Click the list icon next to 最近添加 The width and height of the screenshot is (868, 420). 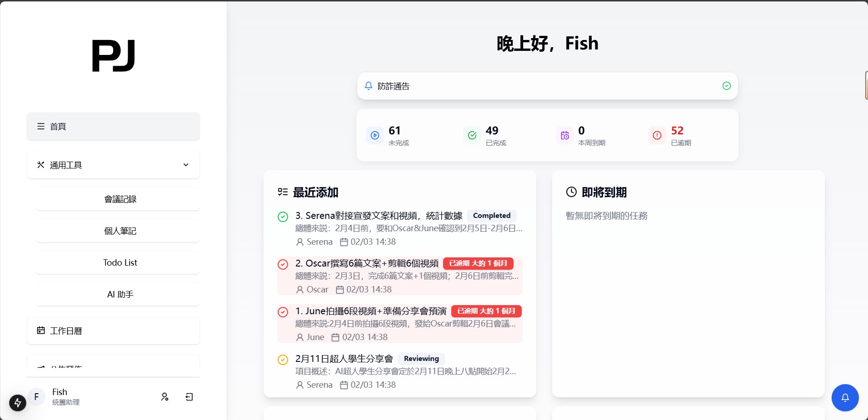coord(283,192)
